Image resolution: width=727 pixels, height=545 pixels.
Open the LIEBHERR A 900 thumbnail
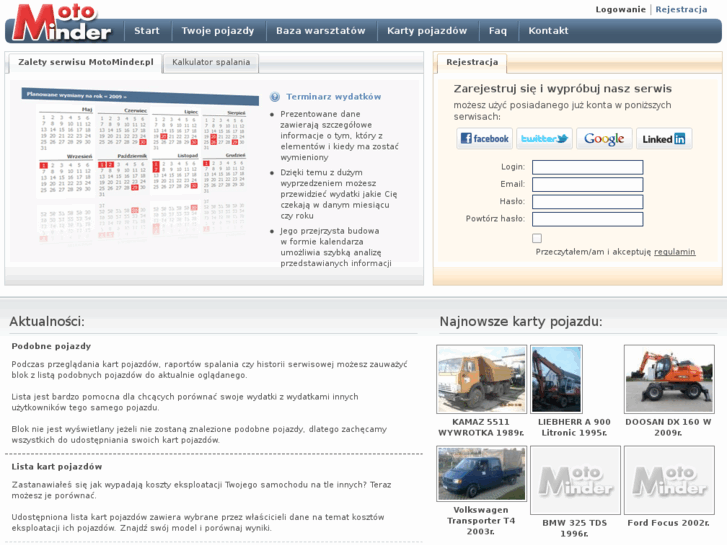click(556, 379)
